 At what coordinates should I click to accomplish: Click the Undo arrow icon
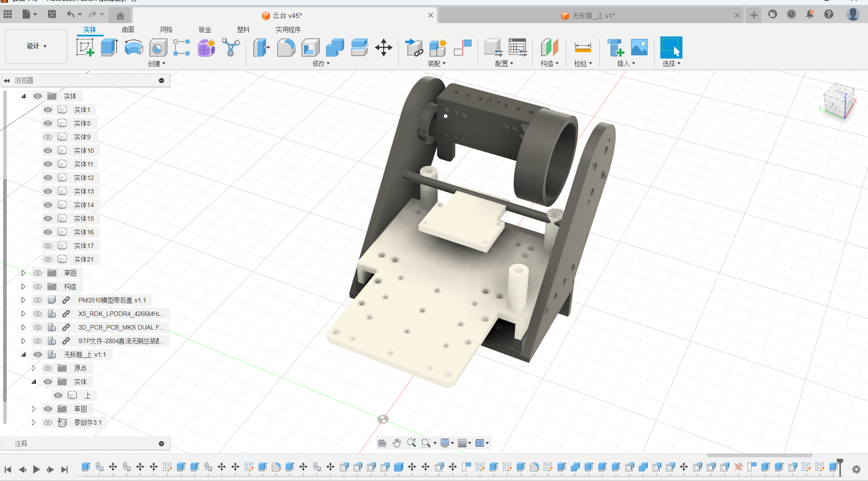(x=71, y=15)
